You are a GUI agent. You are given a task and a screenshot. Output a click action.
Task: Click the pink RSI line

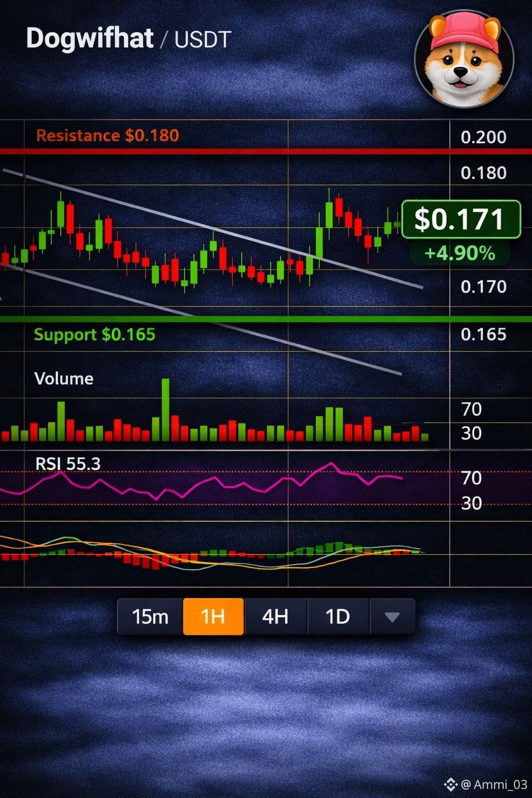coord(202,482)
